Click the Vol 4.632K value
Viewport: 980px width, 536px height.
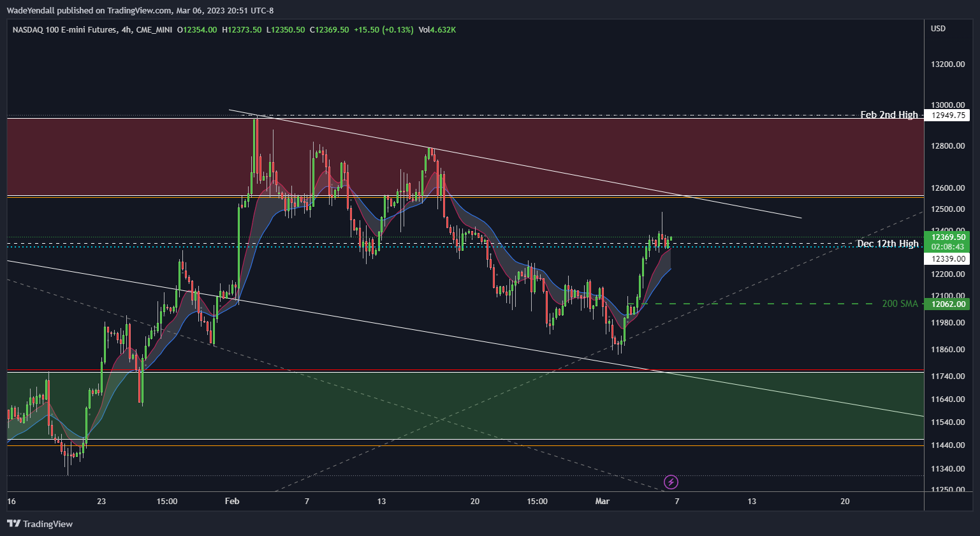(437, 30)
